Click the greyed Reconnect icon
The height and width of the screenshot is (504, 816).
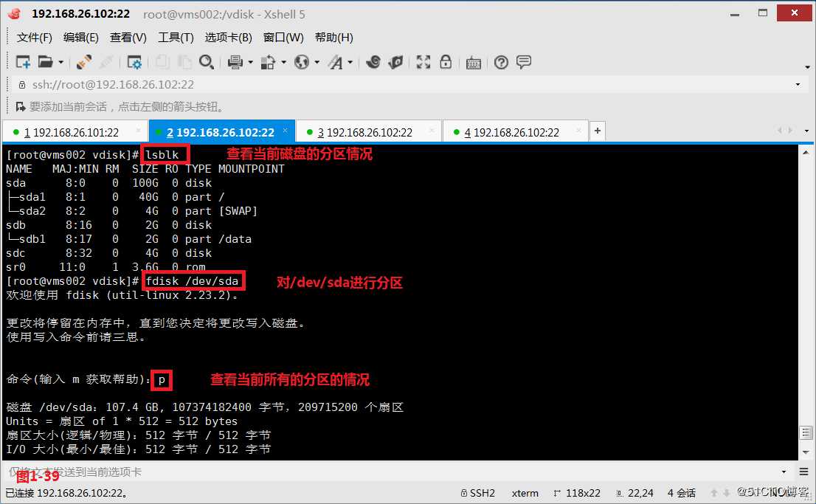click(106, 63)
